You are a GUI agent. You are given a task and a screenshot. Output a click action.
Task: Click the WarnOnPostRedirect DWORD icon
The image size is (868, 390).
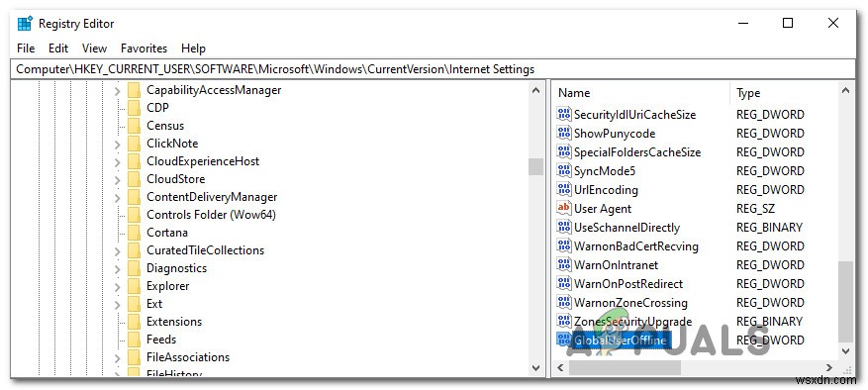(564, 284)
